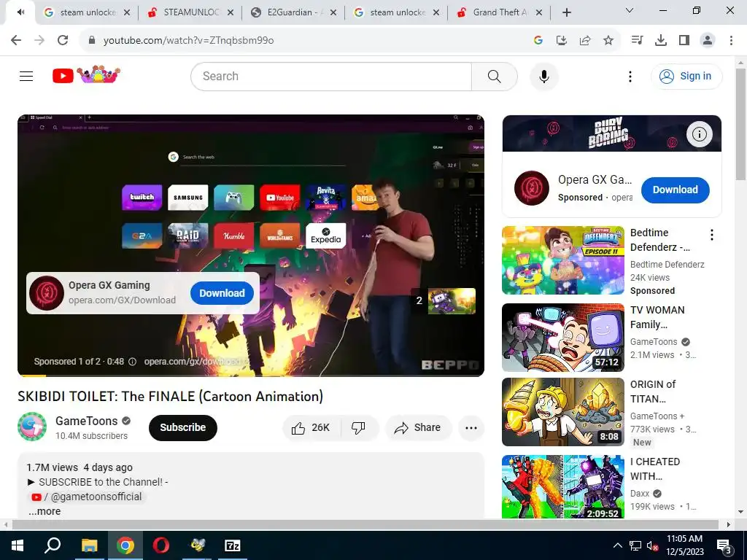
Task: Open the I CHEATED WITH video thumbnail
Action: pyautogui.click(x=562, y=486)
